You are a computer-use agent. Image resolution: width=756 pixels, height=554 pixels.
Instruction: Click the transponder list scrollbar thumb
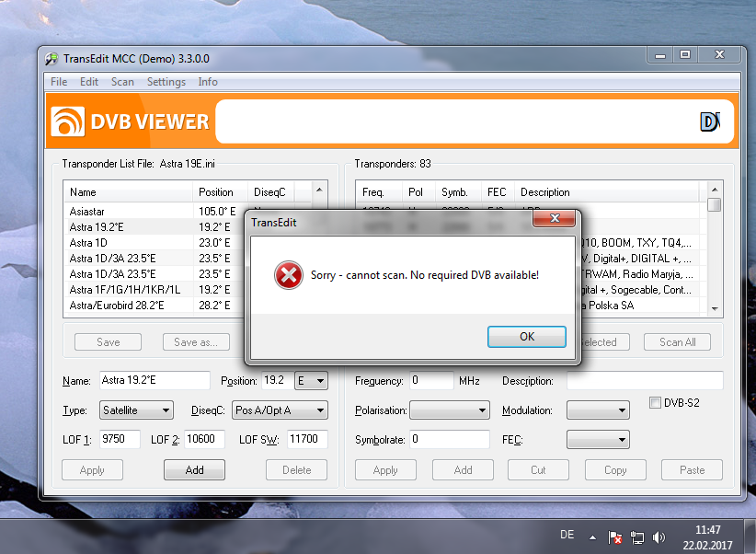click(715, 204)
